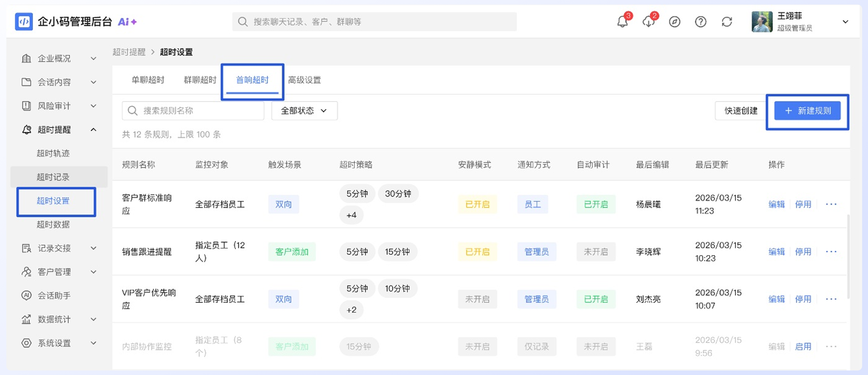The image size is (868, 375).
Task: Switch to the 群聊超时 tab
Action: [x=200, y=80]
